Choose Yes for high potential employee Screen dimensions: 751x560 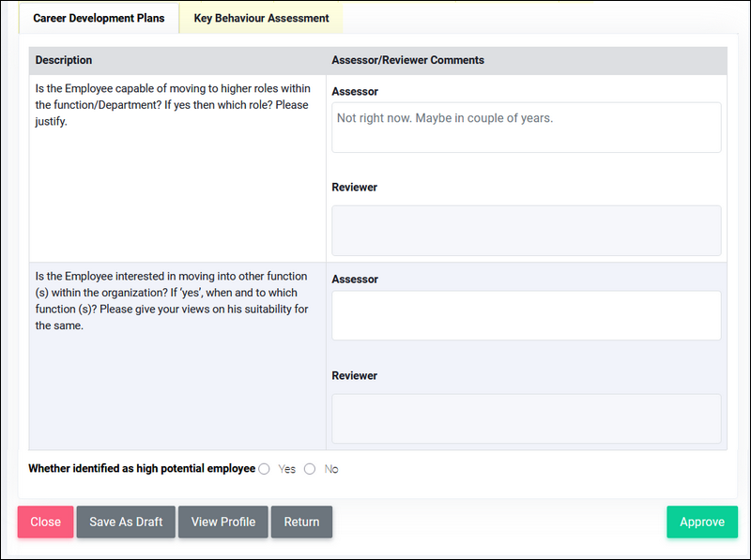(x=265, y=469)
